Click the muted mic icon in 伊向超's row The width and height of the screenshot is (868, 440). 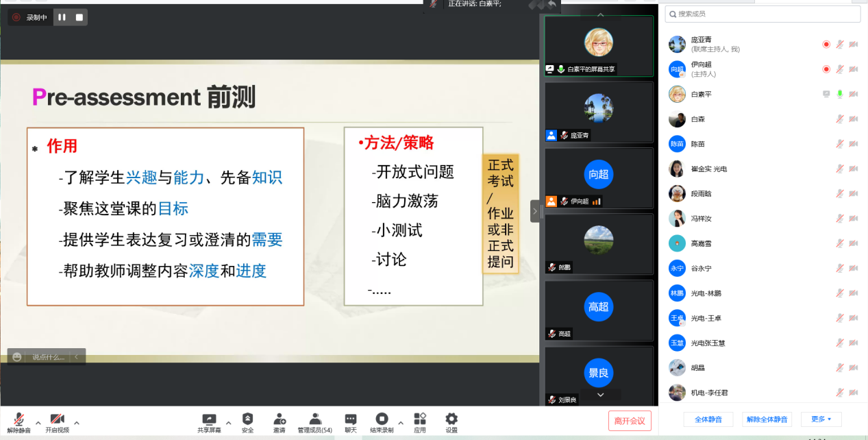coord(840,69)
